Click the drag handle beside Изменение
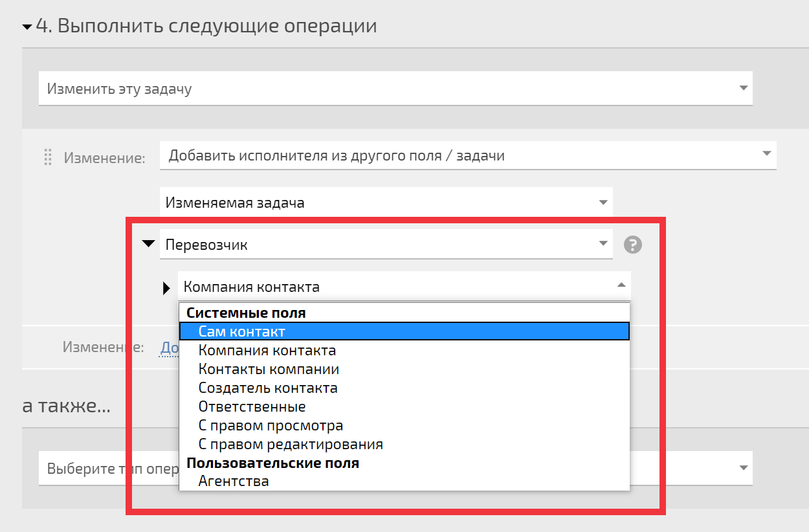Image resolution: width=809 pixels, height=532 pixels. pyautogui.click(x=47, y=157)
